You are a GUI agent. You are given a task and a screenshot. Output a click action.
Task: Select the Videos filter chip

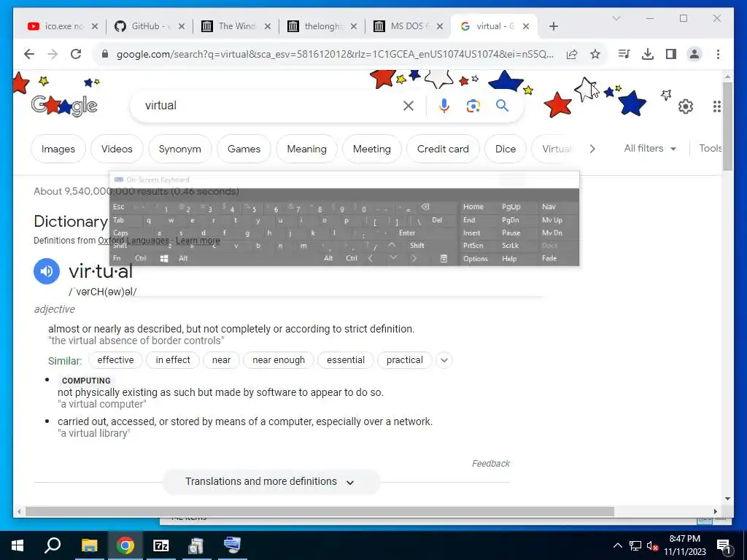[117, 149]
